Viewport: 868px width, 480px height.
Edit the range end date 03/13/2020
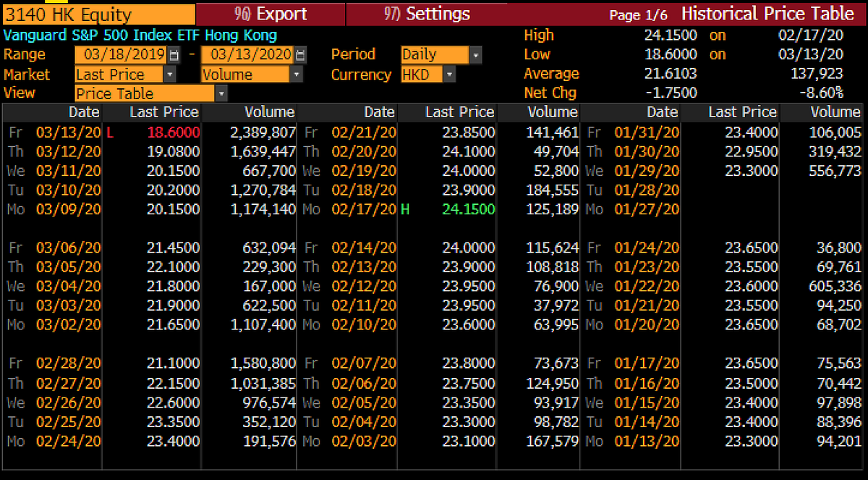[x=247, y=55]
